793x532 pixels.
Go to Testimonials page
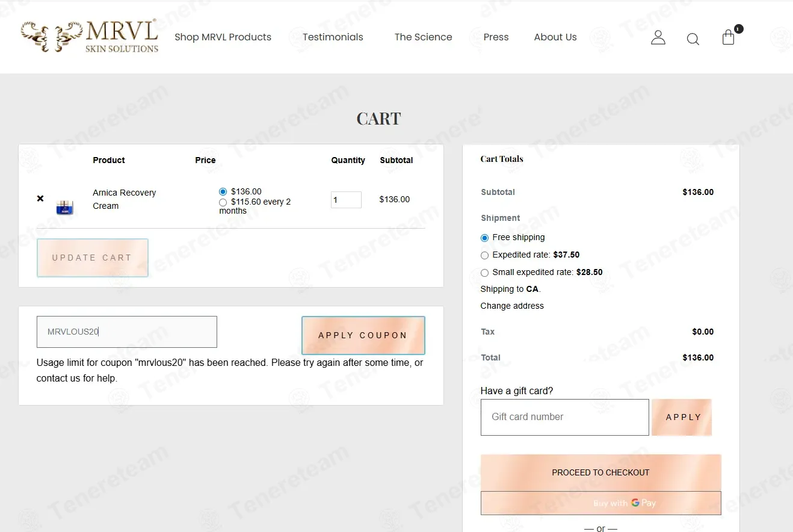(x=333, y=37)
